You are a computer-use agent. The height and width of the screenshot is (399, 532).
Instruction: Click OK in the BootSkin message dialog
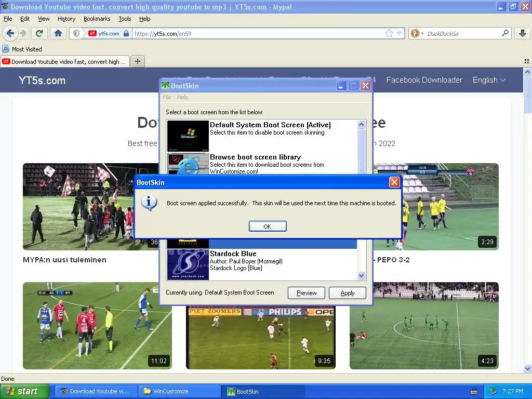pos(268,227)
